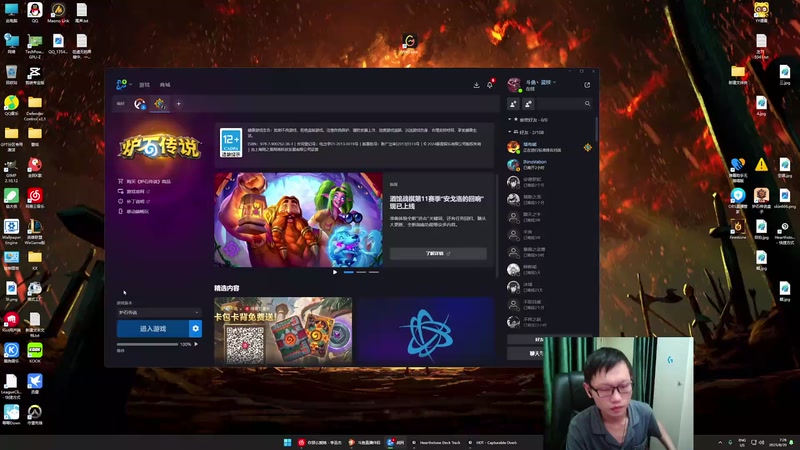Click the 100% update progress bar
Screen dimensions: 800x450
pyautogui.click(x=147, y=344)
